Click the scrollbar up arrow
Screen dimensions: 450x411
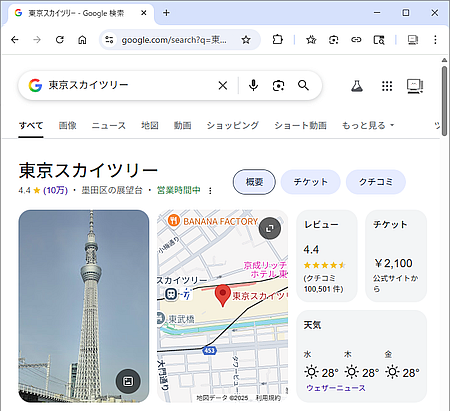point(444,60)
